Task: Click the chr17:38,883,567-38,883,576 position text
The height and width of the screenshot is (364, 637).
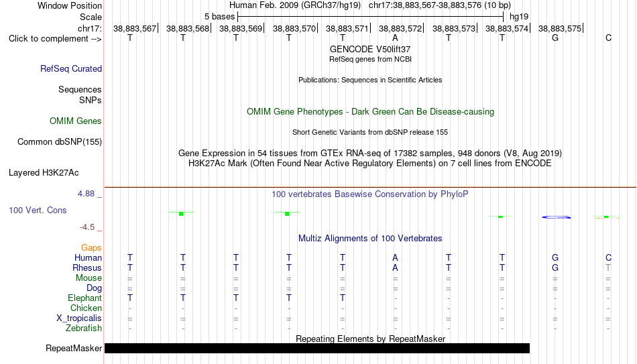Action: coord(425,5)
